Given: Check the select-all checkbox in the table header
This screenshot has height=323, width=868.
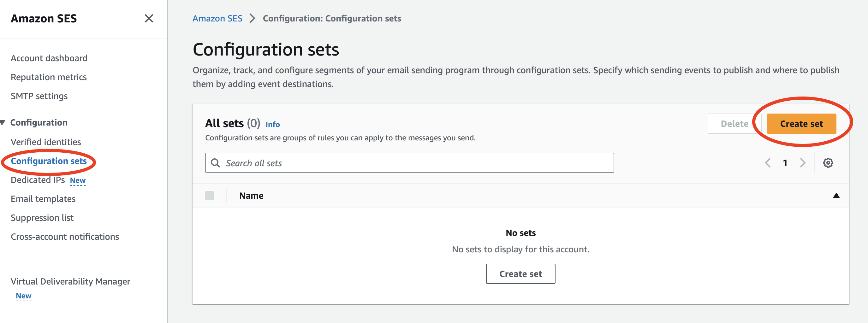Looking at the screenshot, I should click(210, 195).
